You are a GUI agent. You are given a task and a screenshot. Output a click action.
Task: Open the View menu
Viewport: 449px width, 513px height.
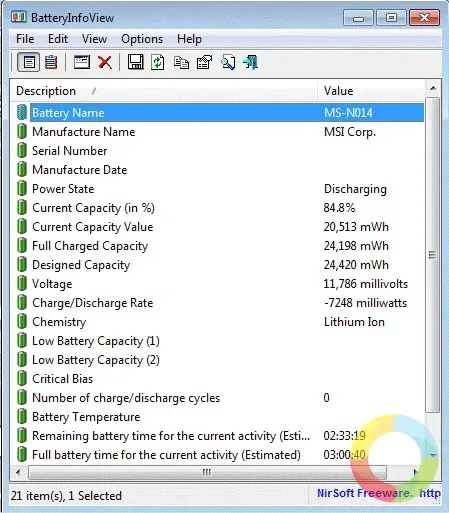point(95,39)
